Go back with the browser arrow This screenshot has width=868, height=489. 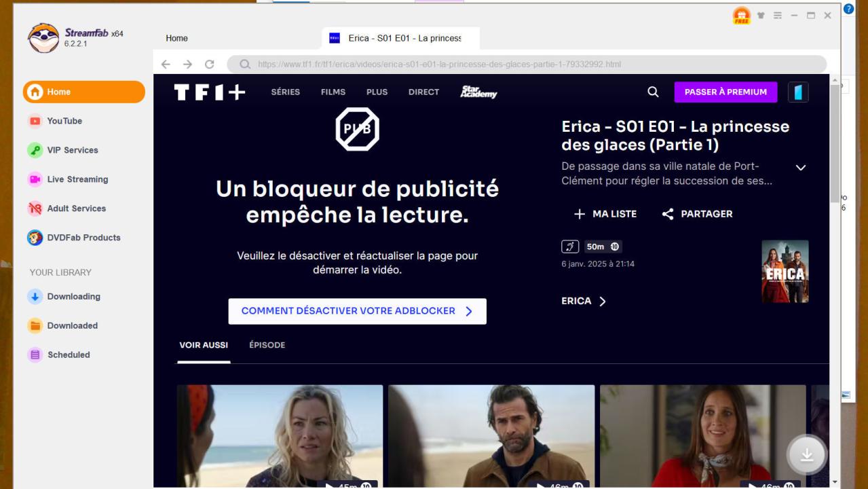click(166, 65)
